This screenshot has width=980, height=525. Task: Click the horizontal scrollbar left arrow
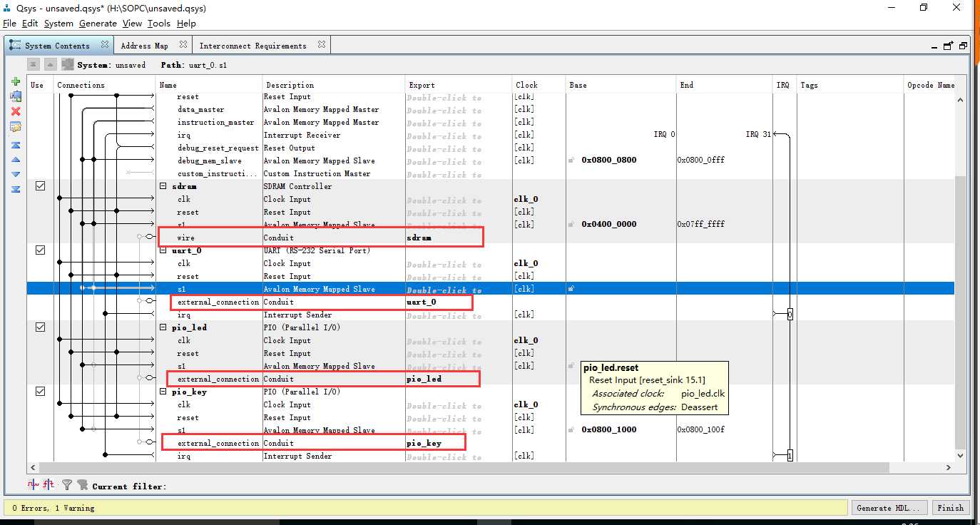(x=33, y=467)
